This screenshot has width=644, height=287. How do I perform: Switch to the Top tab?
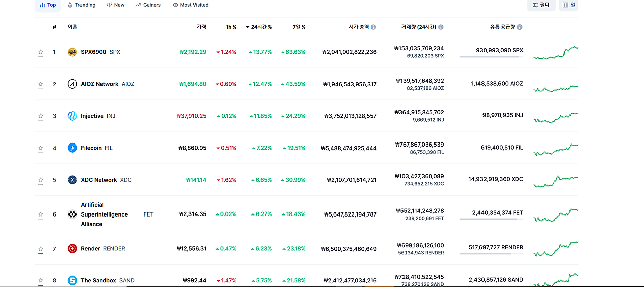coord(48,5)
